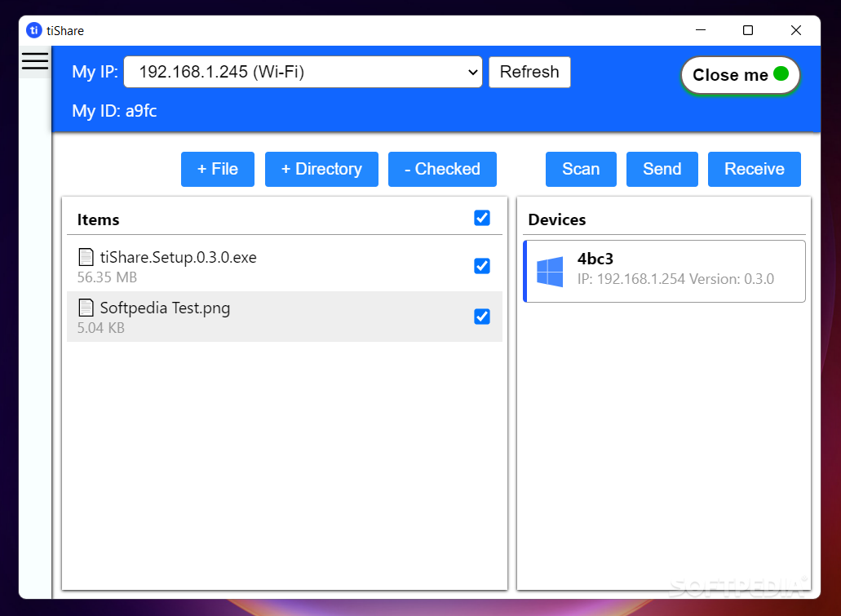Uncheck the tiShare.Setup.0.3.0.exe checkbox
This screenshot has width=841, height=616.
click(x=481, y=266)
